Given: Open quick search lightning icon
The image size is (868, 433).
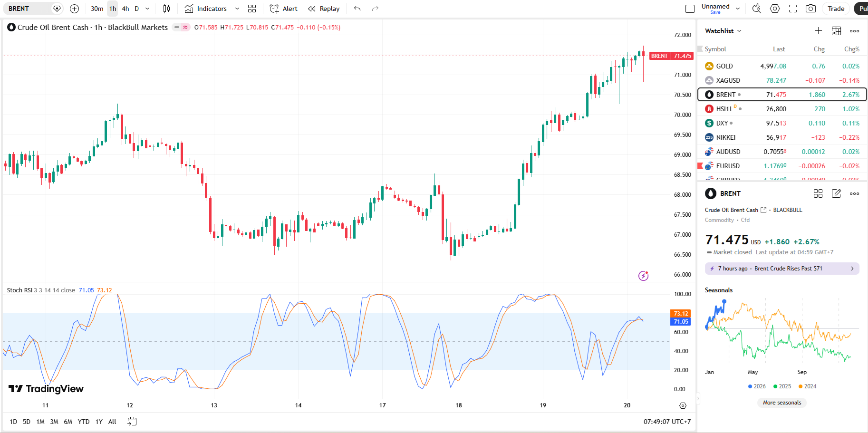Looking at the screenshot, I should coord(756,9).
